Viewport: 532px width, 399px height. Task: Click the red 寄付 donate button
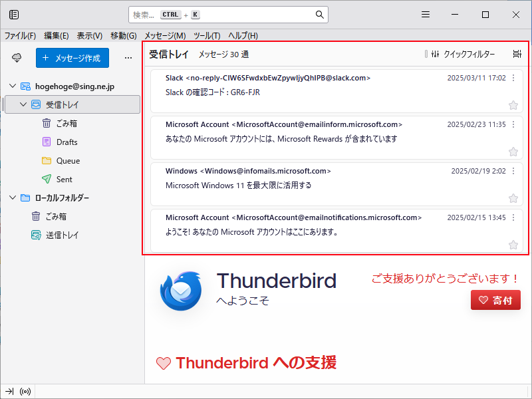click(x=495, y=300)
